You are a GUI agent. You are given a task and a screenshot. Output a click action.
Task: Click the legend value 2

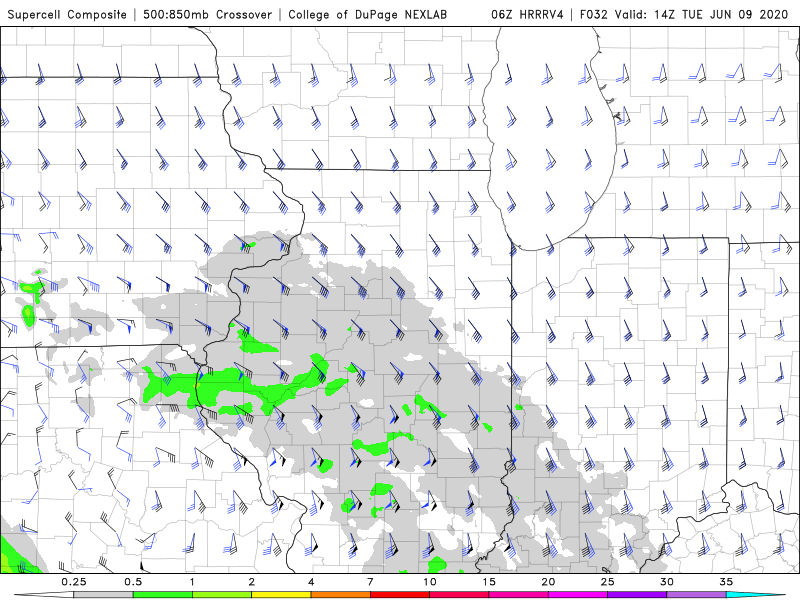(x=252, y=582)
